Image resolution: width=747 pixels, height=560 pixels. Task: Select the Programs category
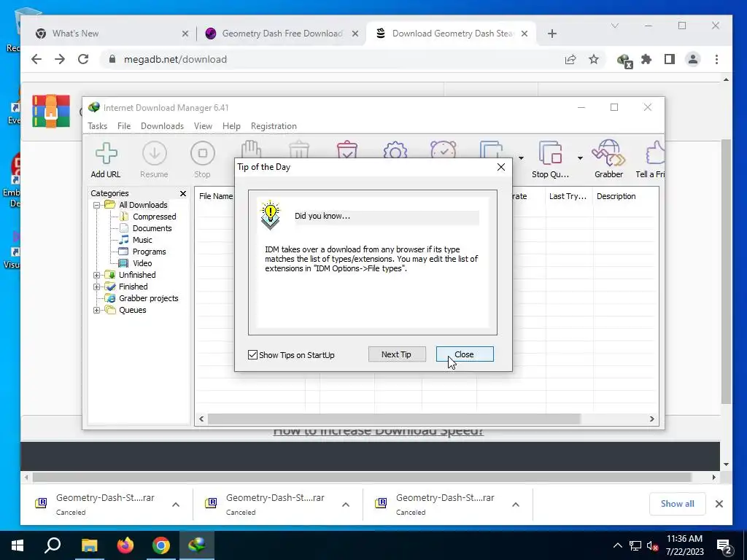tap(149, 252)
